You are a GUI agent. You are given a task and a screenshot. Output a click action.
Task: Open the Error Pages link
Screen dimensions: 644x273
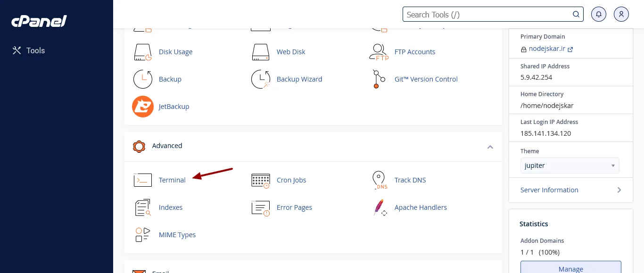pos(294,207)
